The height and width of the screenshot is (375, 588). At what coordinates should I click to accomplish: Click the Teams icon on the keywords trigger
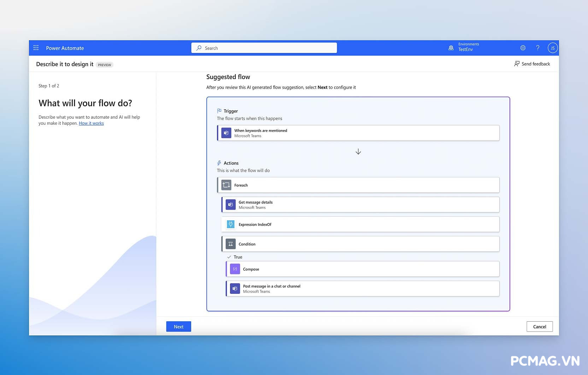[x=226, y=133]
